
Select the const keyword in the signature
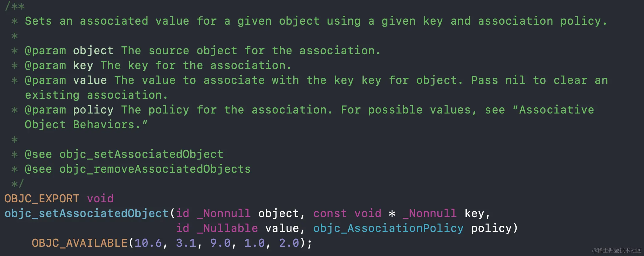tap(330, 213)
